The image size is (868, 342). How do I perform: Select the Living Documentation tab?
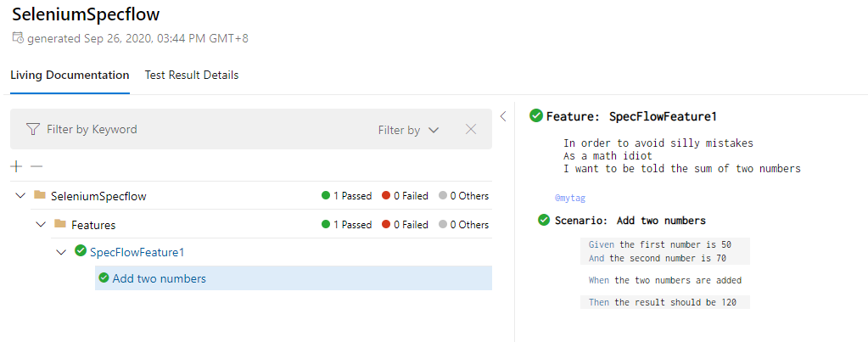(x=70, y=76)
